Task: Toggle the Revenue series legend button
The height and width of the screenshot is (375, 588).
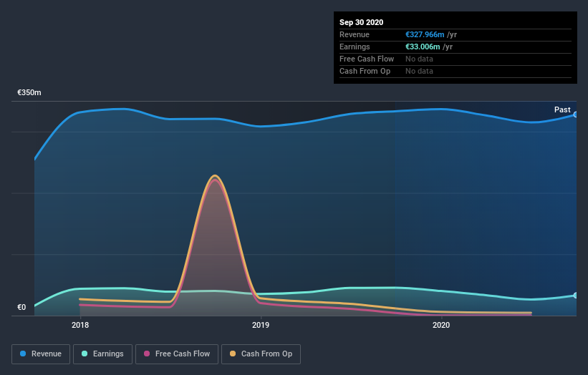Action: [x=41, y=354]
